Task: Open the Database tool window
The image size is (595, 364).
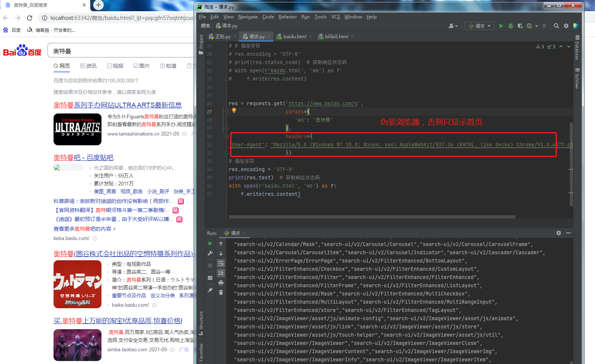Action: pyautogui.click(x=577, y=47)
